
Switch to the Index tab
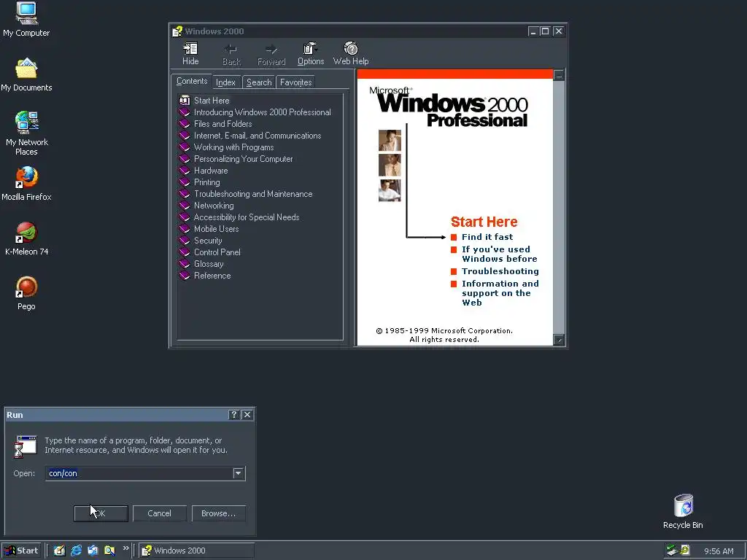(x=226, y=82)
